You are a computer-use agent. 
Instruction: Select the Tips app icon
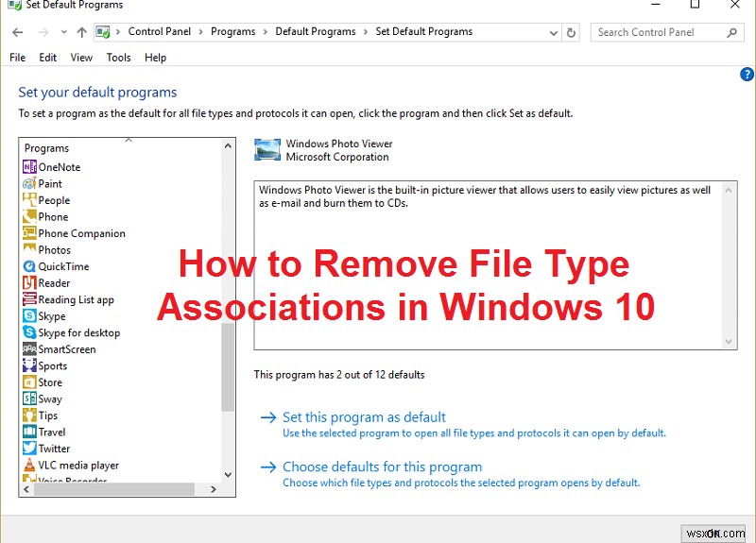tap(29, 416)
